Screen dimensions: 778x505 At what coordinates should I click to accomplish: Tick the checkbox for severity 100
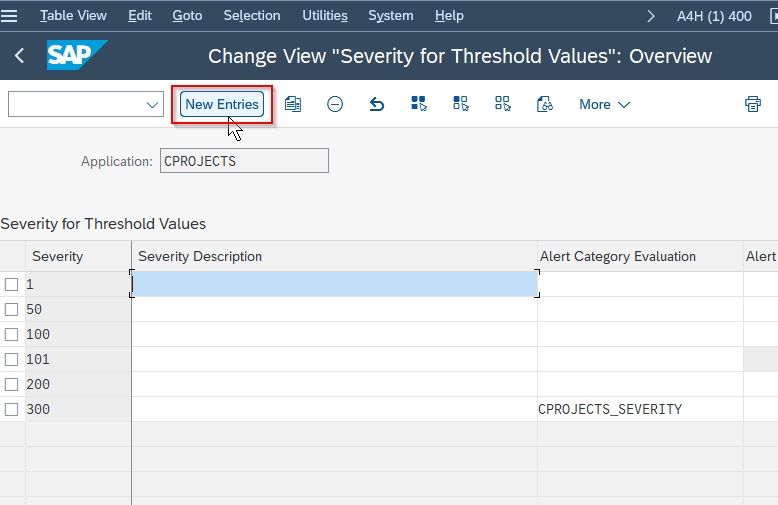pos(11,334)
